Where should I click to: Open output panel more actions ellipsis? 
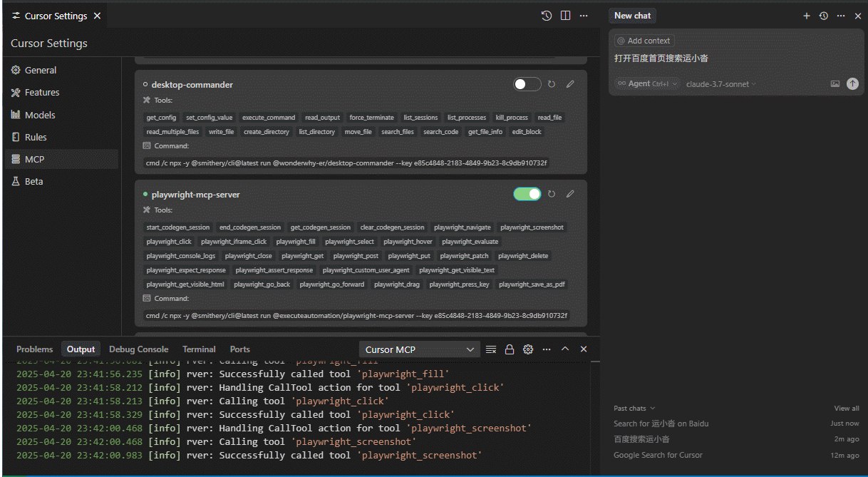click(x=547, y=349)
